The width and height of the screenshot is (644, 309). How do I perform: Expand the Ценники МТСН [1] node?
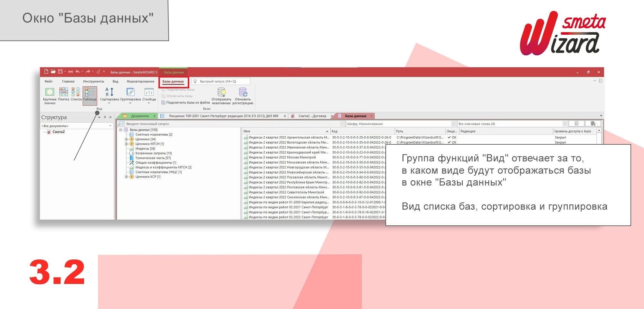126,144
